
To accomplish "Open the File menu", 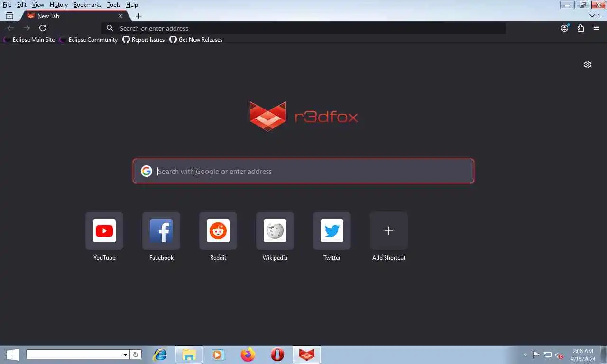I will tap(7, 5).
